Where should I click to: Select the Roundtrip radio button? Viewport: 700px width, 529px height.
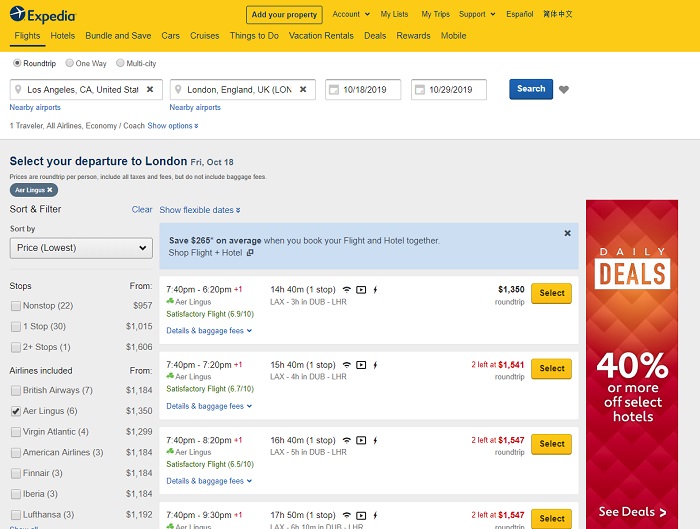pyautogui.click(x=17, y=63)
